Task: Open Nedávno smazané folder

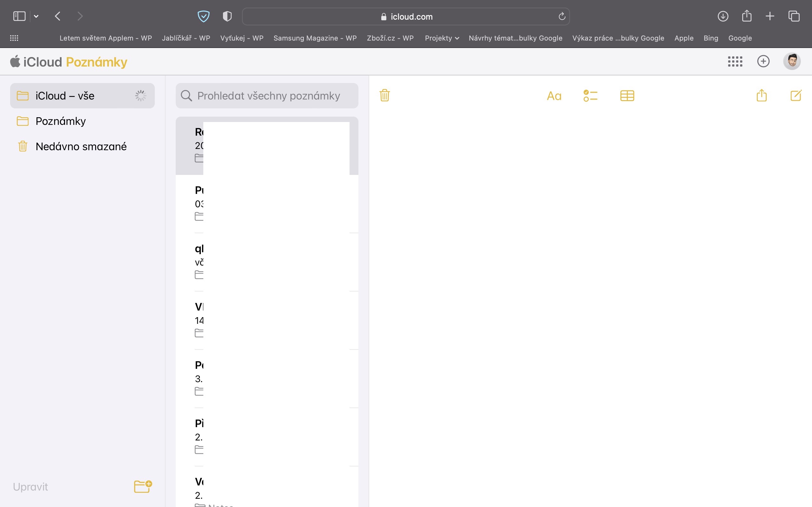Action: coord(81,146)
